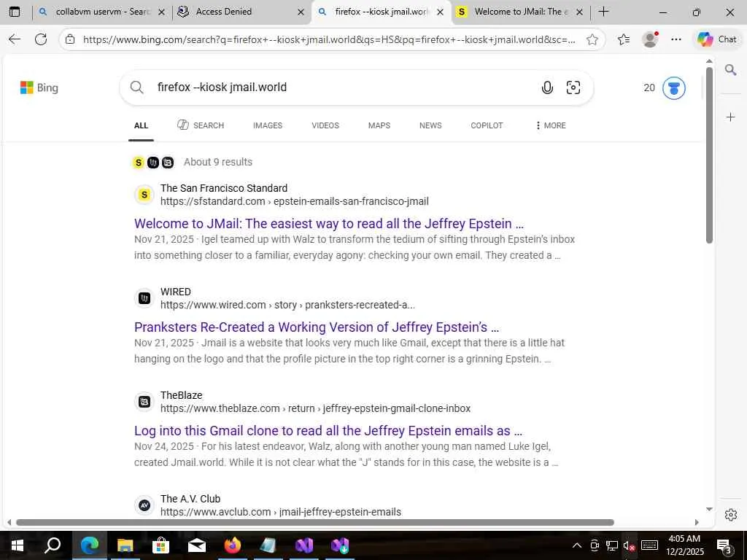
Task: Open Mail app from taskbar
Action: click(196, 545)
